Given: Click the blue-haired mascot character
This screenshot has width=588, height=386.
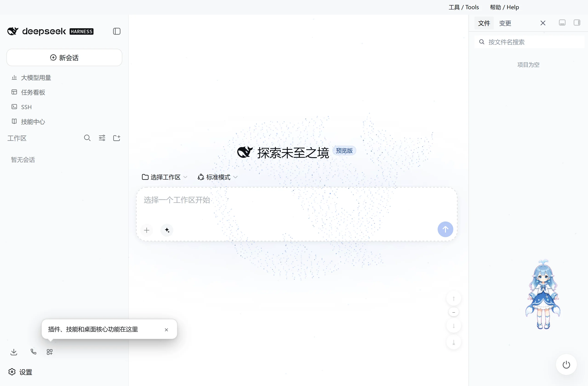Looking at the screenshot, I should tap(543, 294).
